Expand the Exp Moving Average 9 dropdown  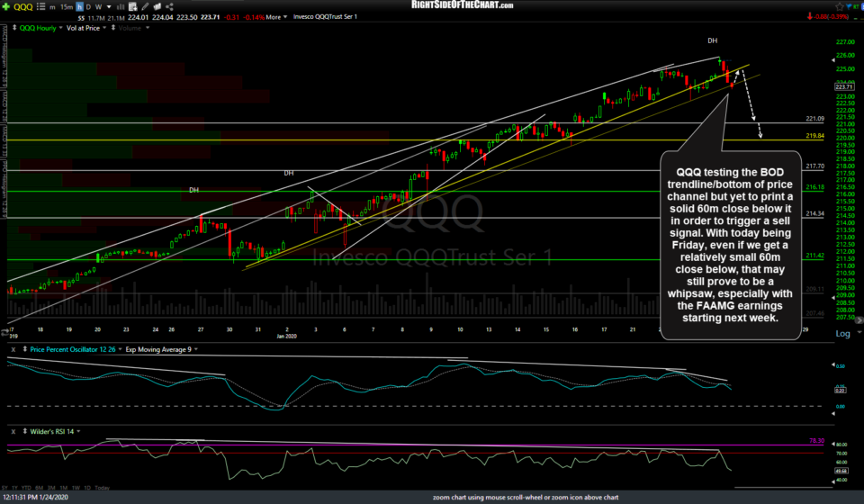pos(195,349)
